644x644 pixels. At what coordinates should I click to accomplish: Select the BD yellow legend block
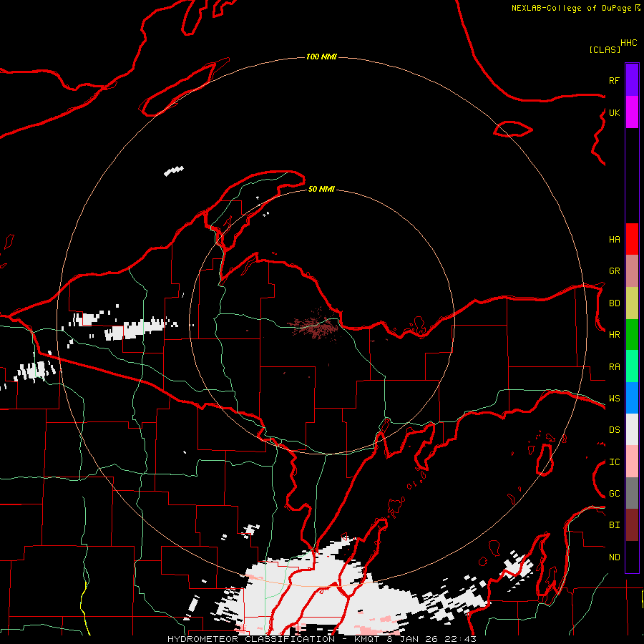click(632, 303)
